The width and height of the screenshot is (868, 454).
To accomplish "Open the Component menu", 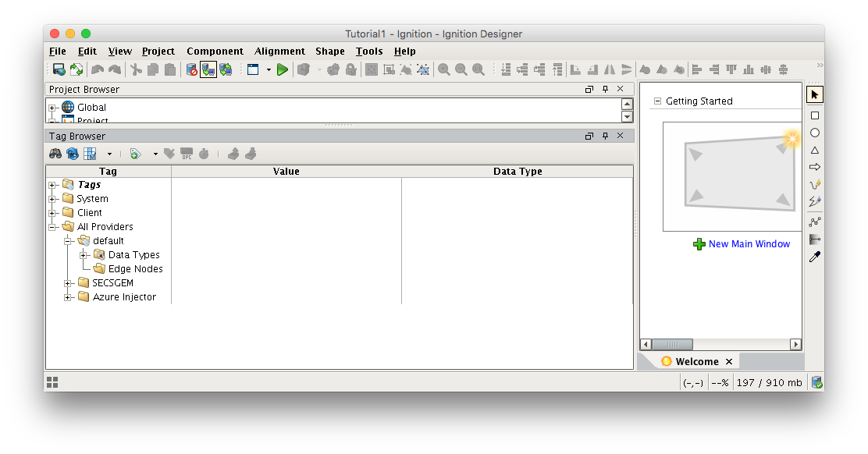I will pyautogui.click(x=215, y=51).
